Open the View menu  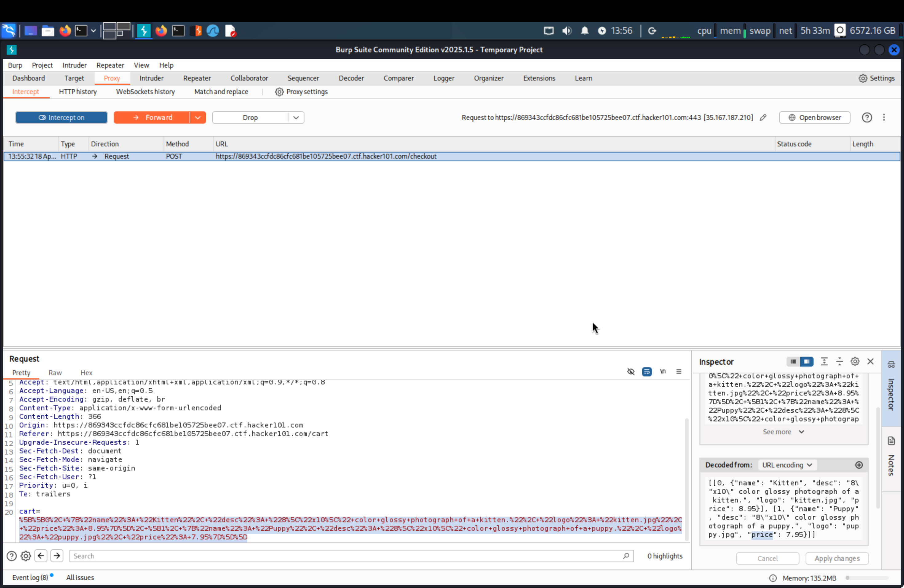141,65
